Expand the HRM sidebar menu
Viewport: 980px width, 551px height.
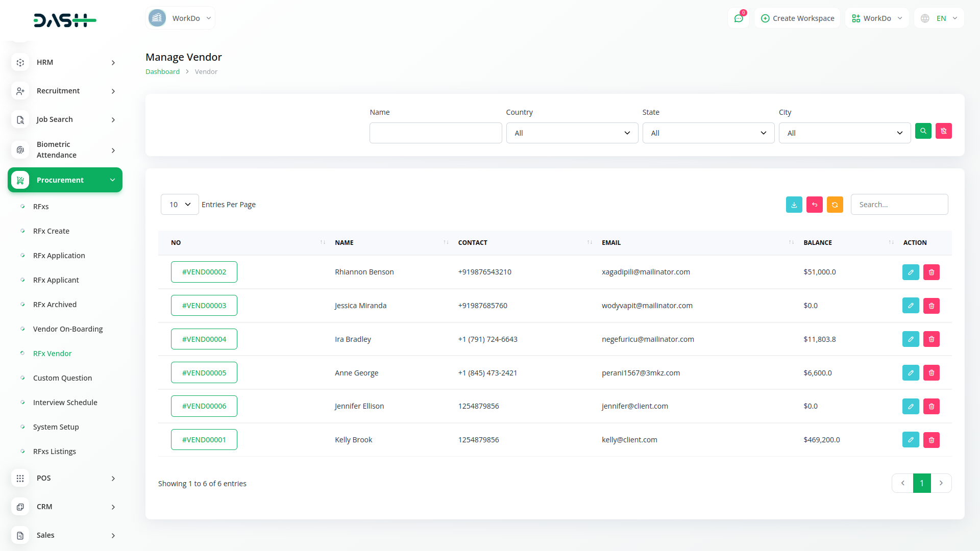coord(65,62)
